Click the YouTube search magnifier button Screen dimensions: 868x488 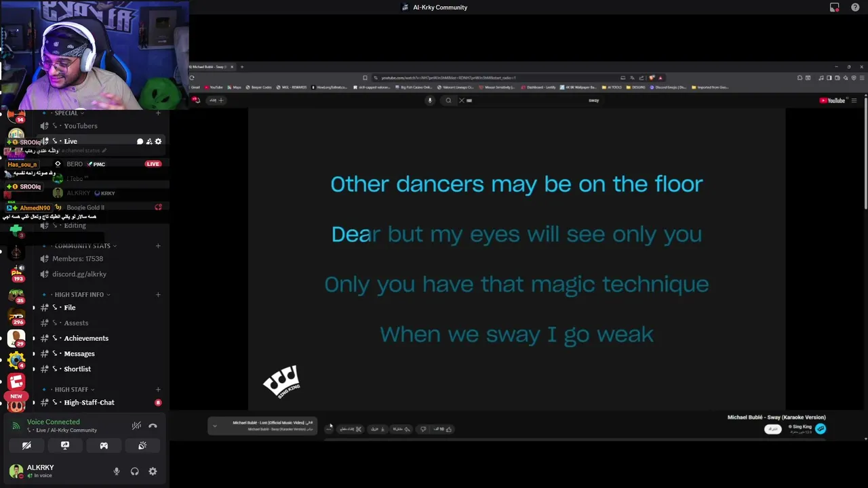(x=448, y=100)
